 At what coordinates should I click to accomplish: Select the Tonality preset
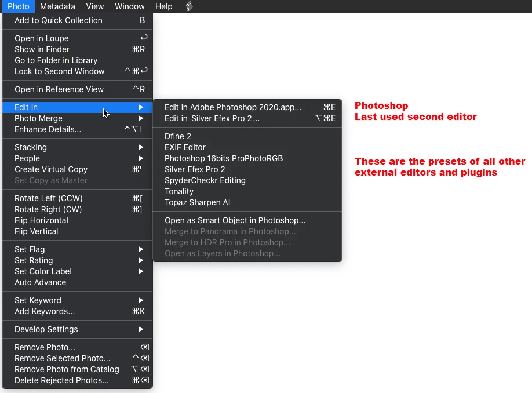pyautogui.click(x=247, y=191)
